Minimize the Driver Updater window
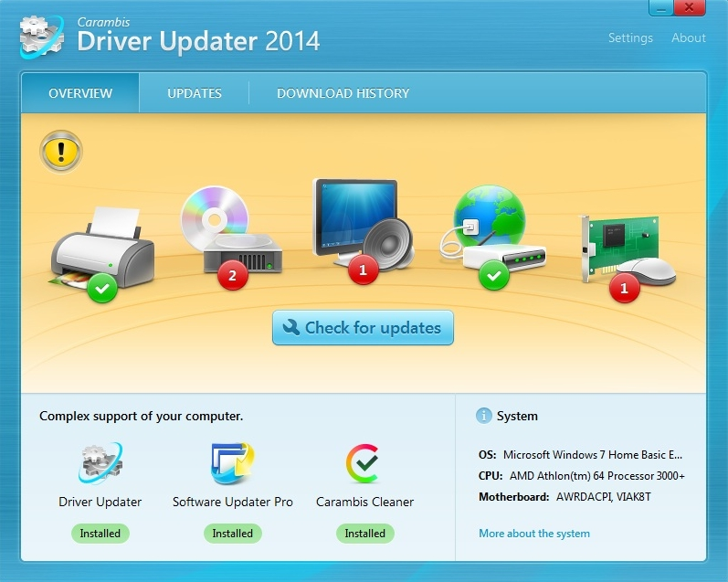The image size is (728, 582). coord(661,8)
